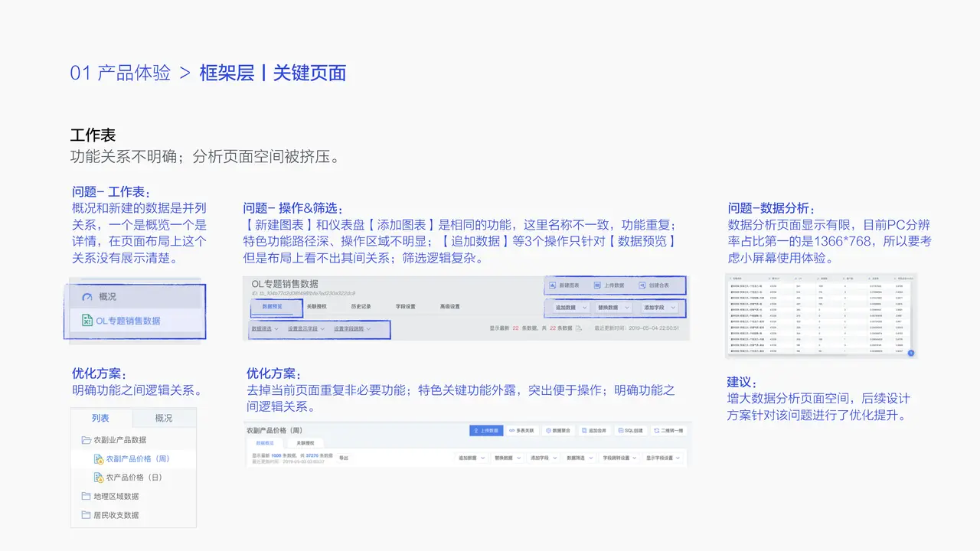Switch to the 列表 tab
980x551 pixels.
point(101,418)
